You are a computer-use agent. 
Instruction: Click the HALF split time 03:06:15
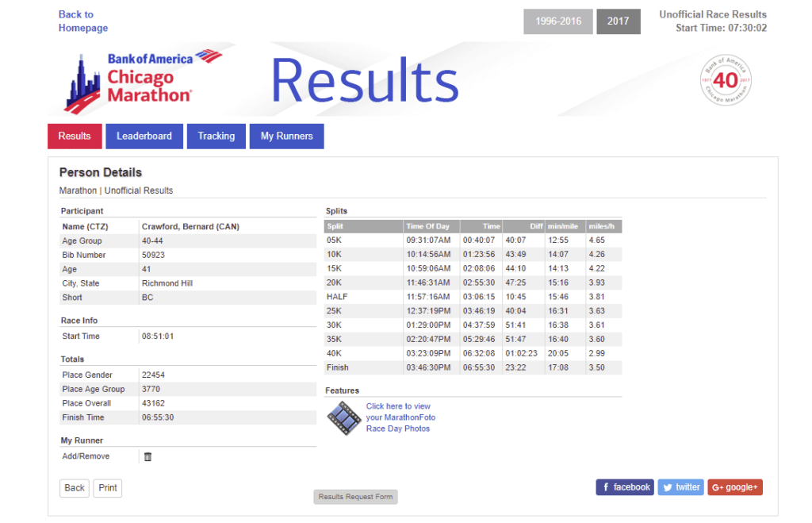pyautogui.click(x=479, y=297)
